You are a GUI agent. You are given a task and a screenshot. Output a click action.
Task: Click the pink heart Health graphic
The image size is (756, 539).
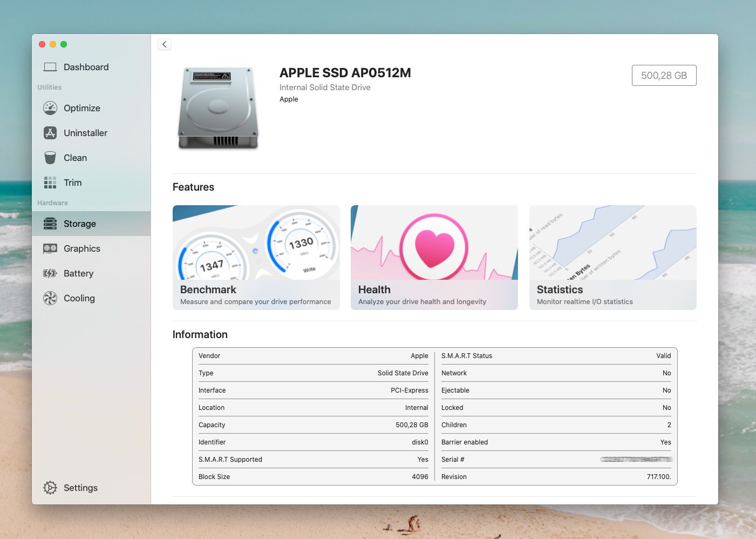click(x=434, y=248)
